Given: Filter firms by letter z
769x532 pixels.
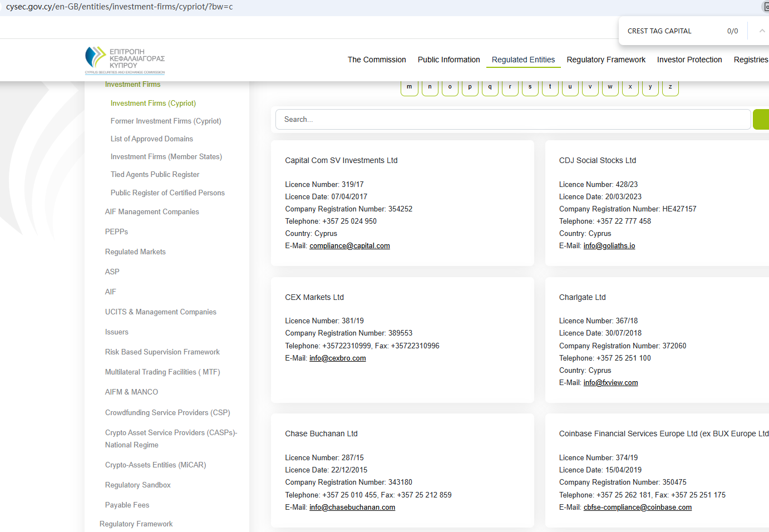Looking at the screenshot, I should click(670, 87).
